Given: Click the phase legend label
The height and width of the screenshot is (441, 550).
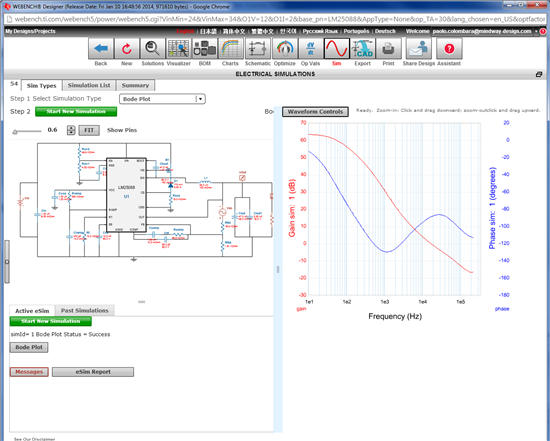Looking at the screenshot, I should (502, 309).
